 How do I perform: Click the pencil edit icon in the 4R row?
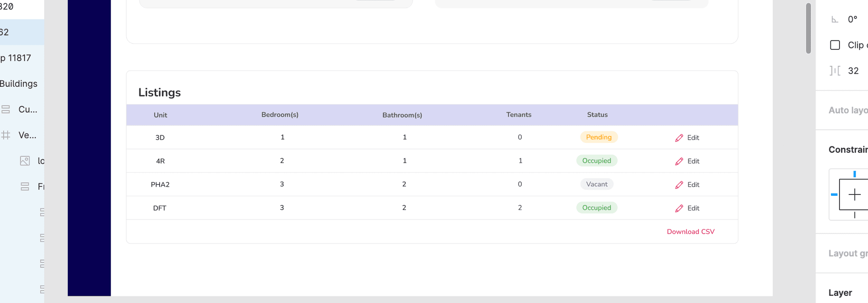tap(679, 161)
